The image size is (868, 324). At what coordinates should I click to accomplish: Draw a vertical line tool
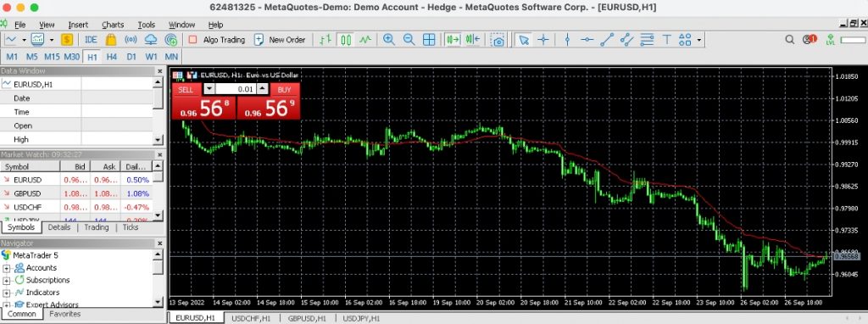tap(567, 39)
